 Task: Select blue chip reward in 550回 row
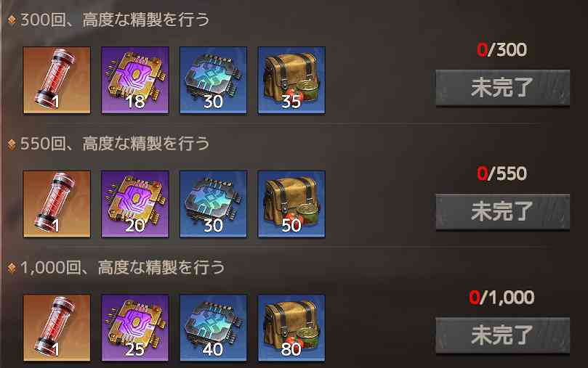pos(214,204)
